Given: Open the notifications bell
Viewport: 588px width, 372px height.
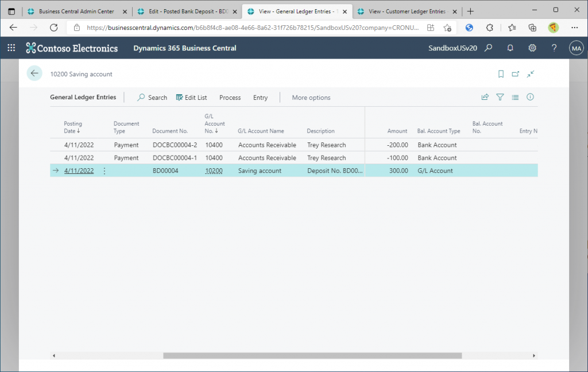Looking at the screenshot, I should pos(510,48).
